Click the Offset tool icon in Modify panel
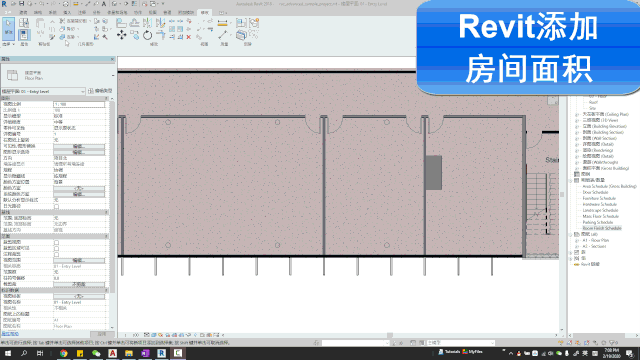640x360 pixels. click(x=134, y=22)
